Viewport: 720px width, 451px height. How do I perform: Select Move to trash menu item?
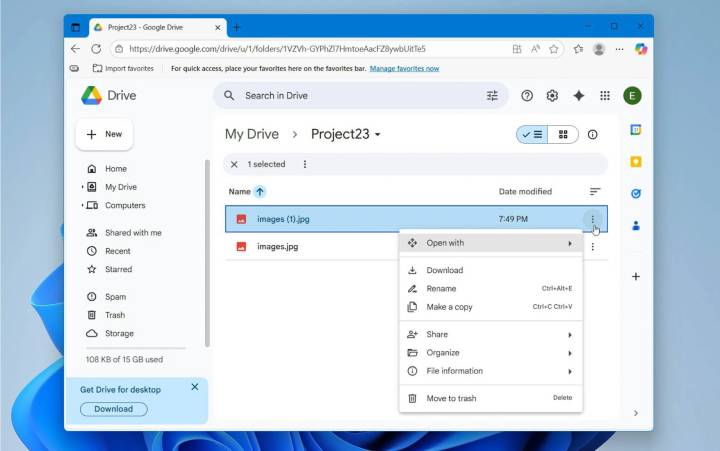[x=491, y=398]
